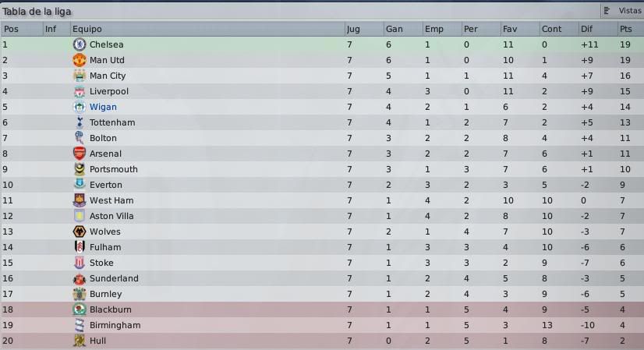Click the Wolves badge icon
The height and width of the screenshot is (350, 644).
tap(80, 232)
